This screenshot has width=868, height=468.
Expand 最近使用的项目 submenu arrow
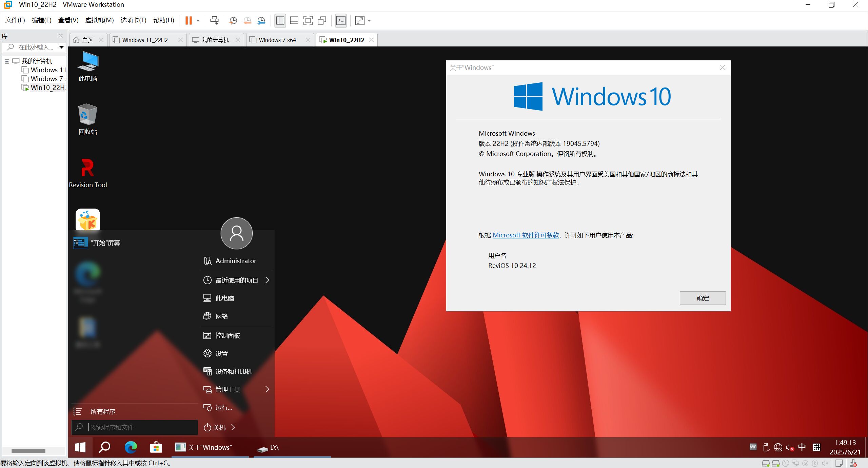(x=267, y=280)
